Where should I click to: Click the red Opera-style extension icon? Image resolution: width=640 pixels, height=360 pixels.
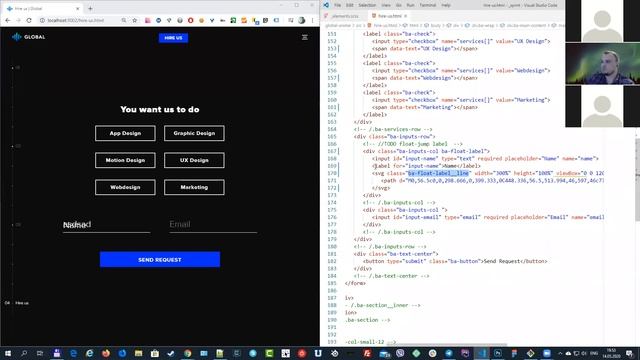pos(191,20)
